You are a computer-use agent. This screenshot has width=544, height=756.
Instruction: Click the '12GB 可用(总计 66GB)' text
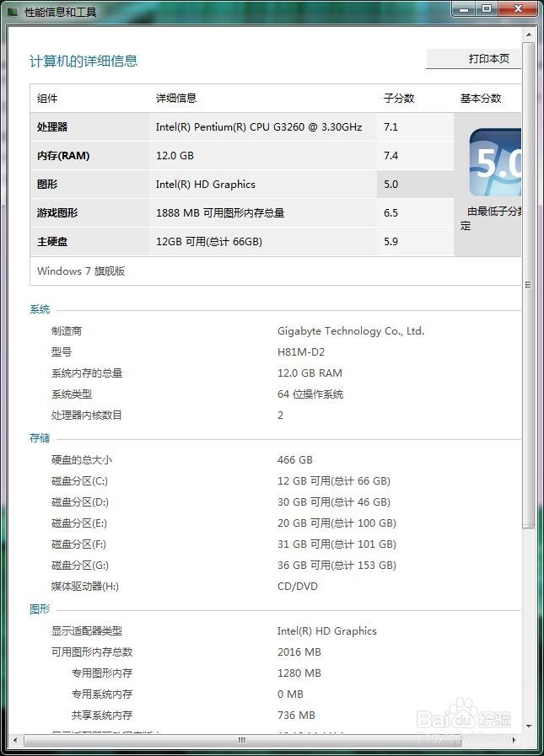click(x=209, y=242)
